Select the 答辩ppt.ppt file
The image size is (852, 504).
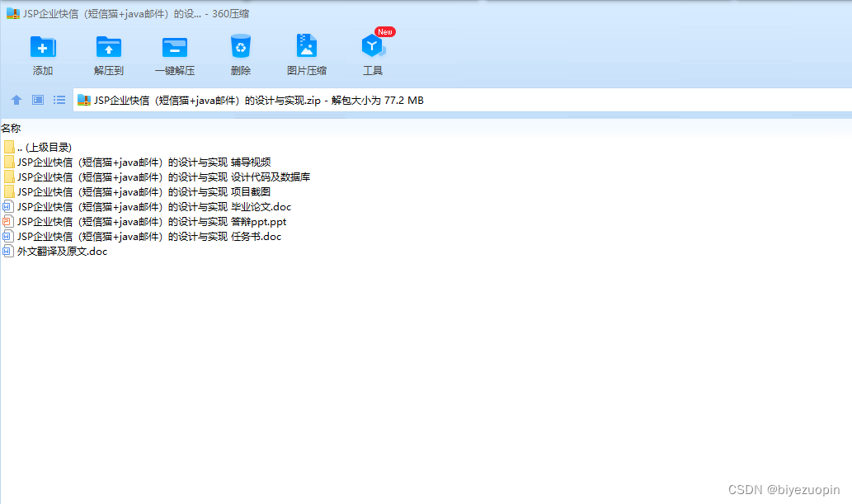[x=152, y=221]
